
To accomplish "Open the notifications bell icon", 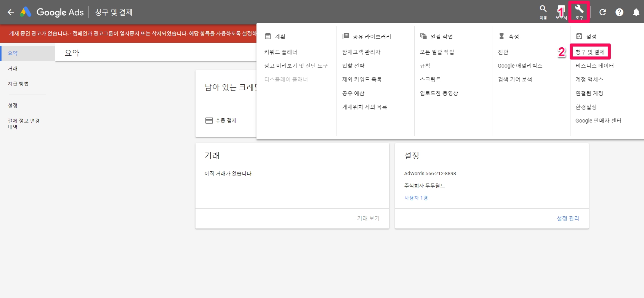I will 636,12.
